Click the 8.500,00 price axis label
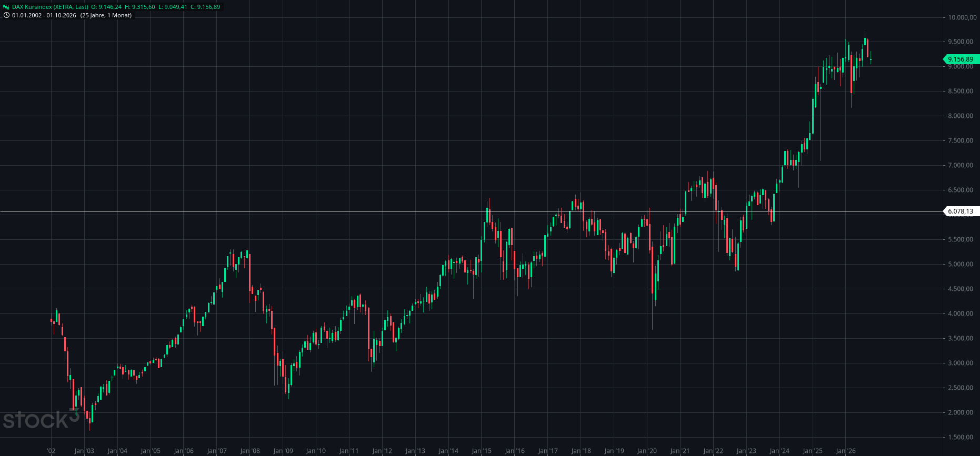980x456 pixels. (x=961, y=91)
